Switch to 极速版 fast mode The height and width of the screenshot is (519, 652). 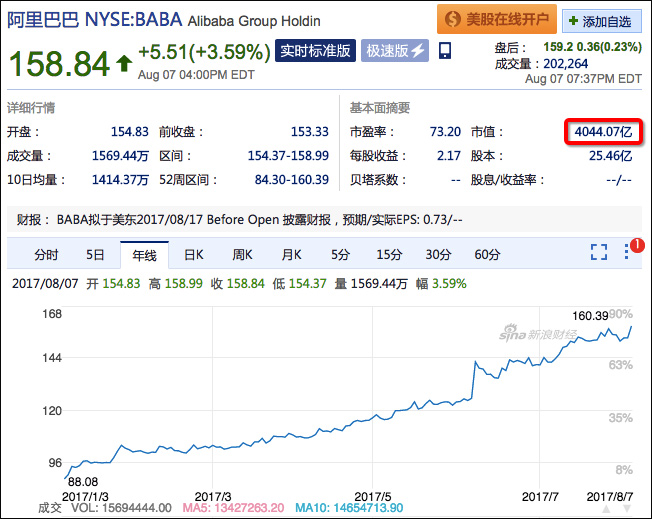pos(395,51)
